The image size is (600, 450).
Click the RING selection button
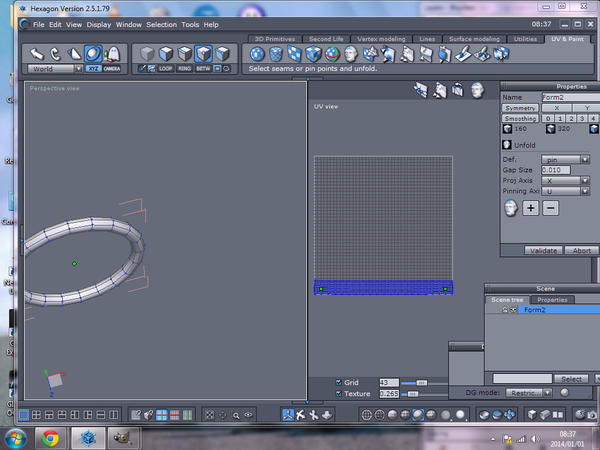184,69
